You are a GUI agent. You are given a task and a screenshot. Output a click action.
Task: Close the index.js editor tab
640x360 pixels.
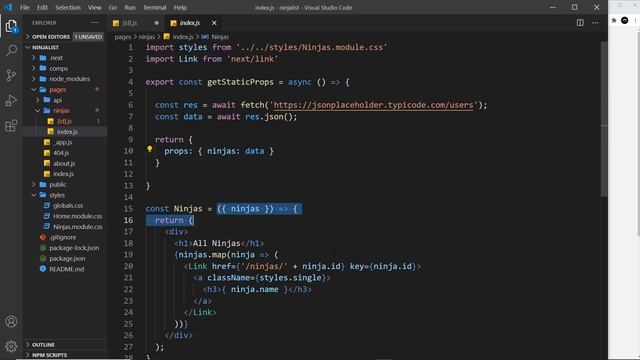(x=214, y=23)
